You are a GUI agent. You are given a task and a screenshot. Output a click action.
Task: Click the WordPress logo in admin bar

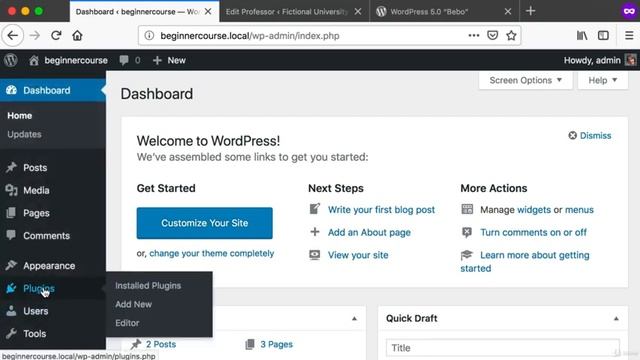coord(11,60)
